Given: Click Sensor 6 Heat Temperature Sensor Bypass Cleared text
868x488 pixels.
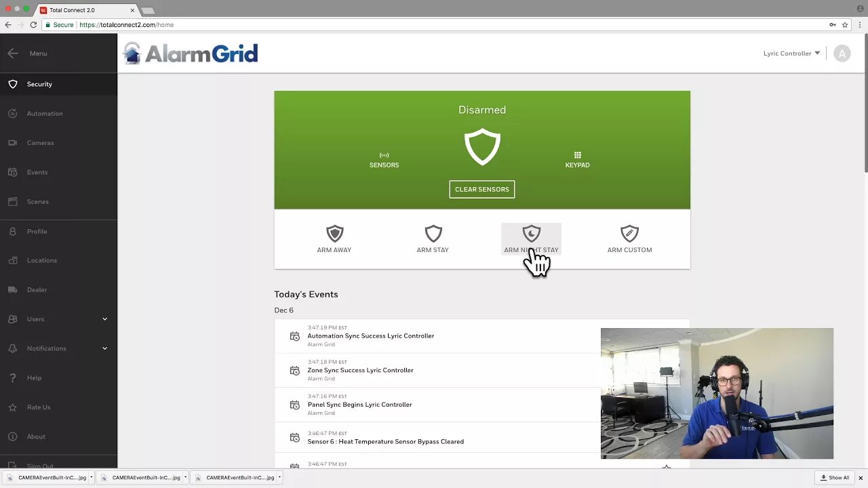Looking at the screenshot, I should (385, 442).
